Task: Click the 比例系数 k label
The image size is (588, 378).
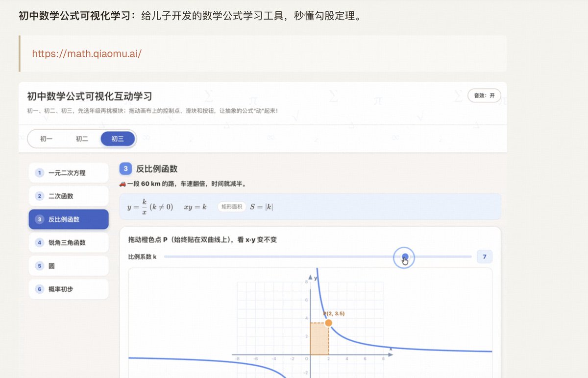Action: coord(142,257)
